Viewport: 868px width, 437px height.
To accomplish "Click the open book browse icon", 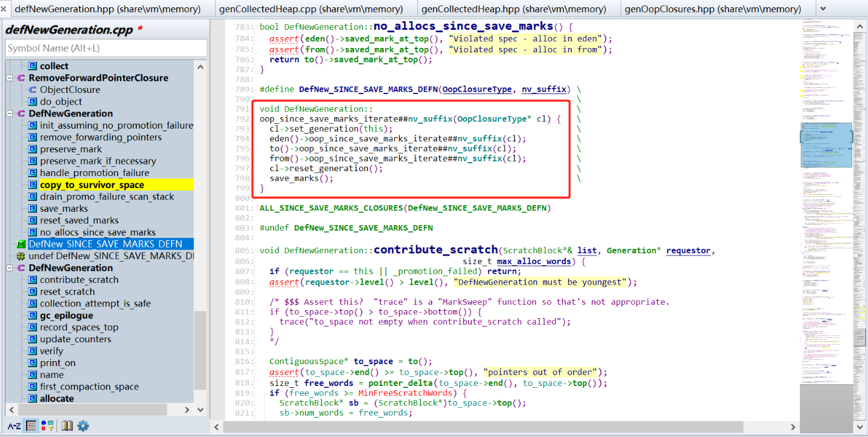I will 67,426.
